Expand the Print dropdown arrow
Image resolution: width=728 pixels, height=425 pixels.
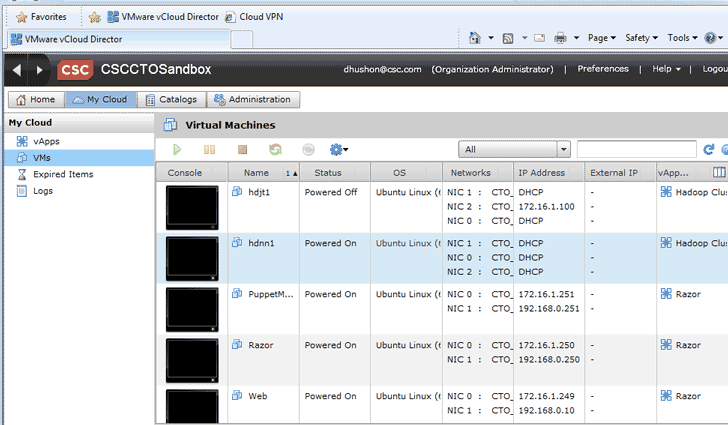pyautogui.click(x=576, y=38)
